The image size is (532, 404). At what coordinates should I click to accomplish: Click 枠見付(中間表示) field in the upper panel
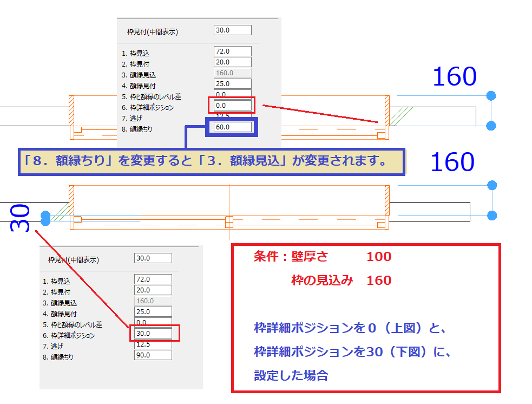[232, 30]
